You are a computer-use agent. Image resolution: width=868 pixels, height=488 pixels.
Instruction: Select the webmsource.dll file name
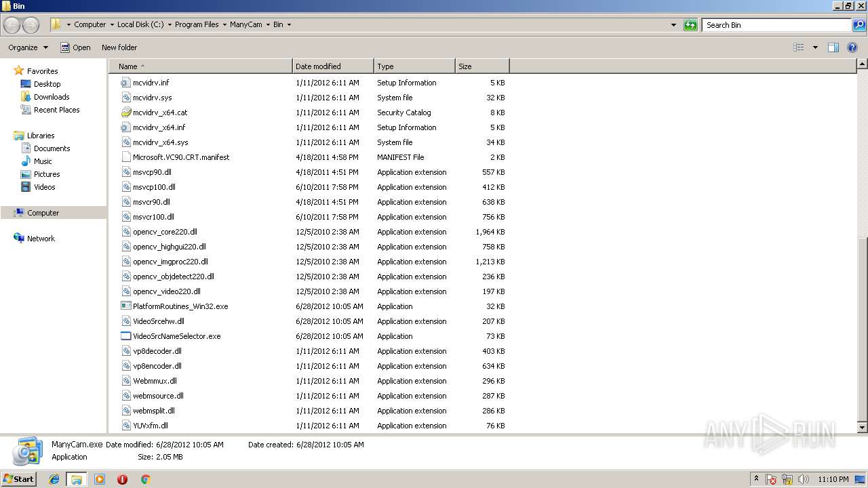coord(158,396)
